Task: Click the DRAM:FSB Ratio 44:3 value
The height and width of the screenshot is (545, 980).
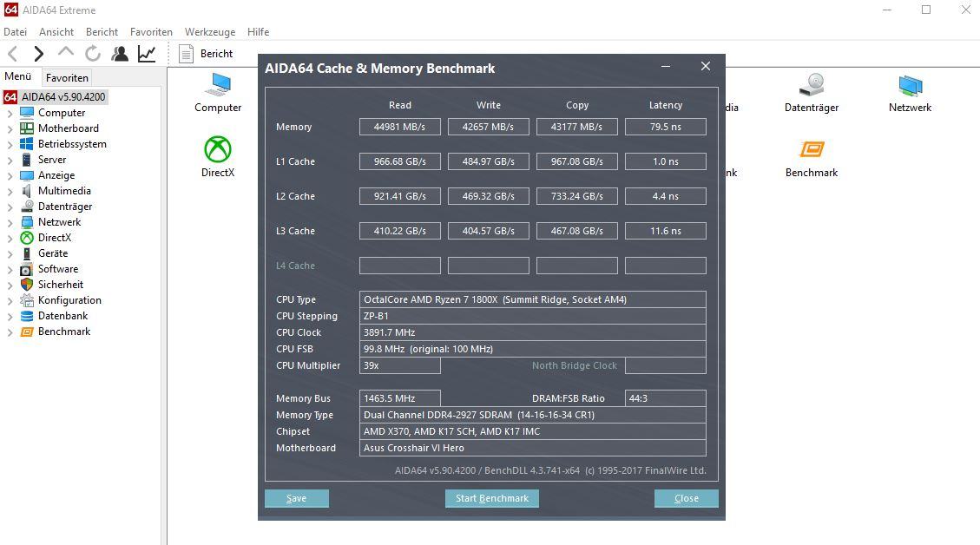Action: pyautogui.click(x=666, y=398)
